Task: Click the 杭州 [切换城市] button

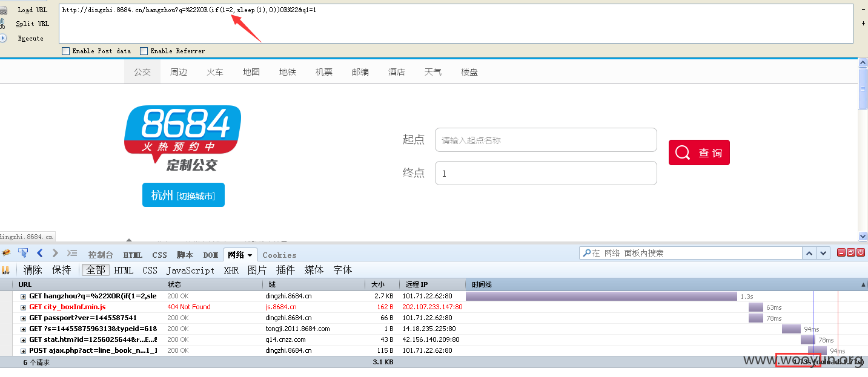Action: coord(184,195)
